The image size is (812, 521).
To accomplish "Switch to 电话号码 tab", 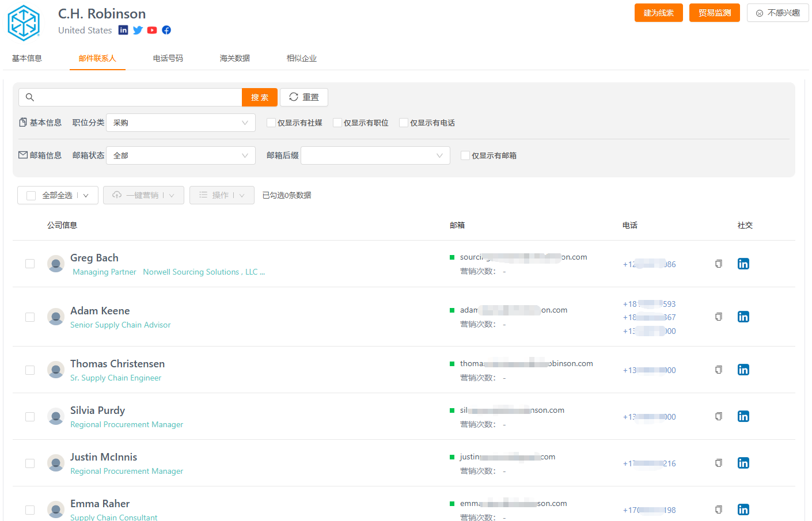I will tap(168, 58).
